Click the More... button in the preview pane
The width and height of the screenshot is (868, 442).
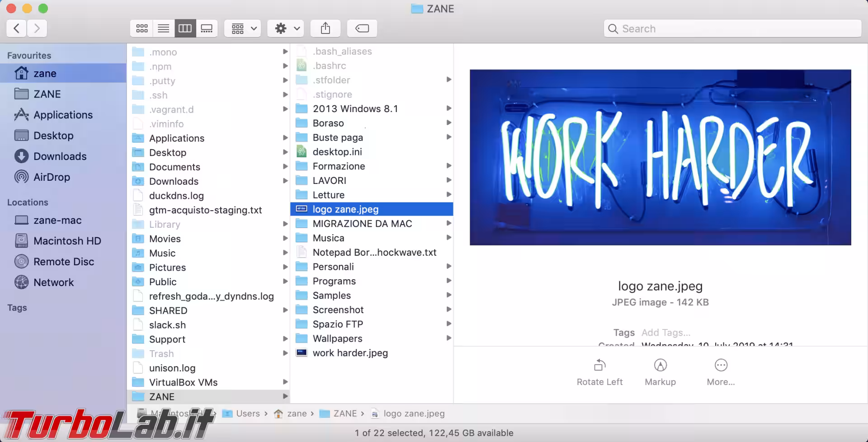coord(721,371)
